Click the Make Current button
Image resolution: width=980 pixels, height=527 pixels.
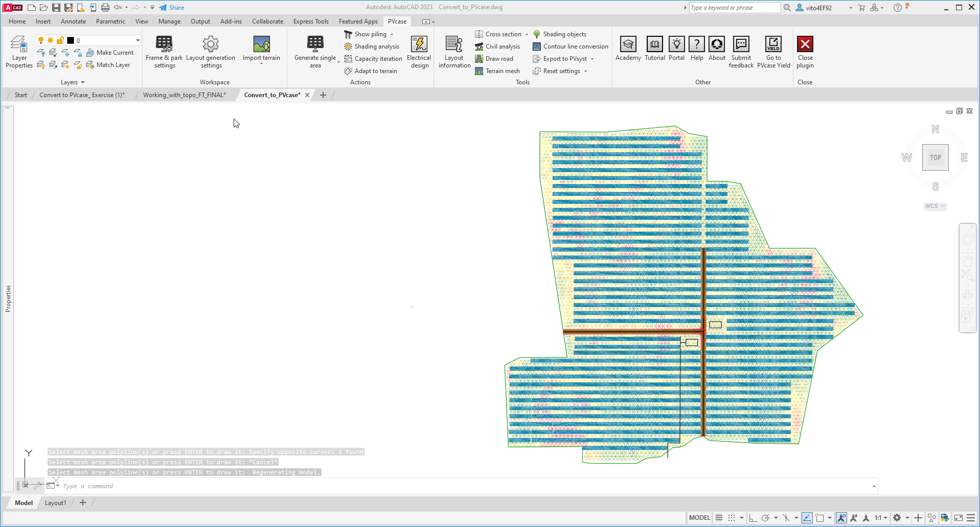tap(110, 53)
